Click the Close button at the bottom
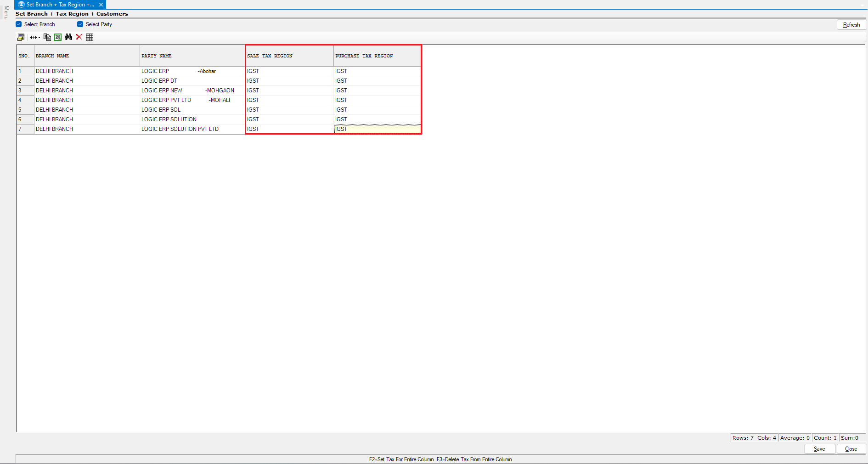 pyautogui.click(x=851, y=449)
